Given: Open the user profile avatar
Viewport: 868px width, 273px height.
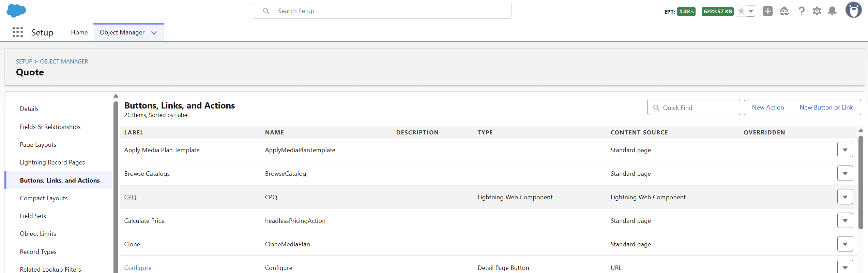Looking at the screenshot, I should (853, 10).
